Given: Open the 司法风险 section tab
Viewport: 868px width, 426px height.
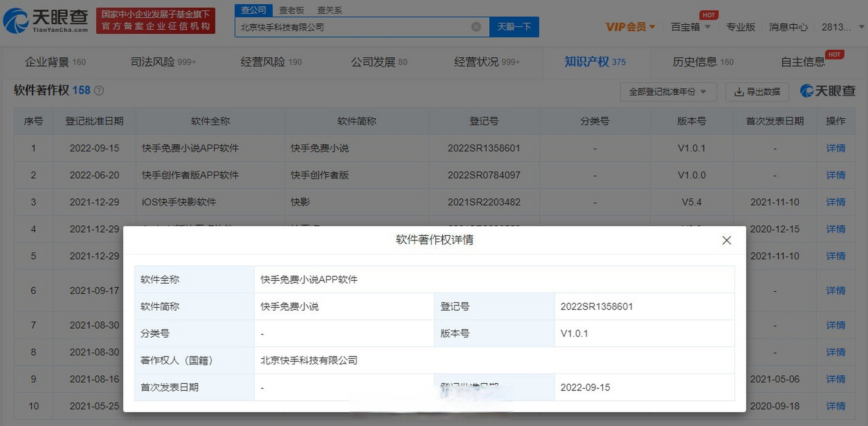Looking at the screenshot, I should point(163,62).
